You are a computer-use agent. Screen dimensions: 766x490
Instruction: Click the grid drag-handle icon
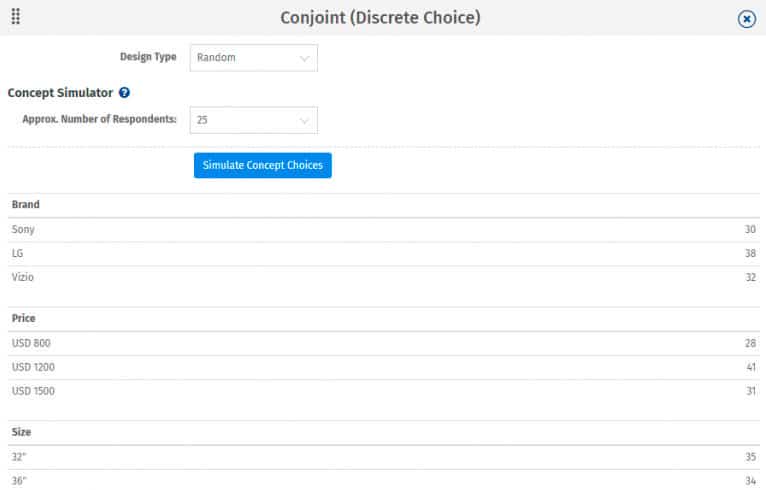16,17
